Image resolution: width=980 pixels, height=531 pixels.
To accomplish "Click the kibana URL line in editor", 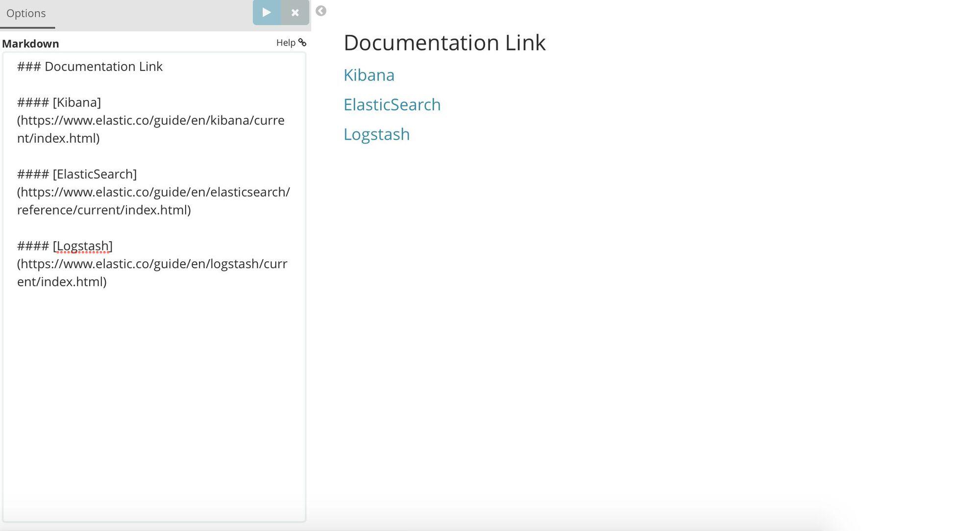I will (150, 120).
